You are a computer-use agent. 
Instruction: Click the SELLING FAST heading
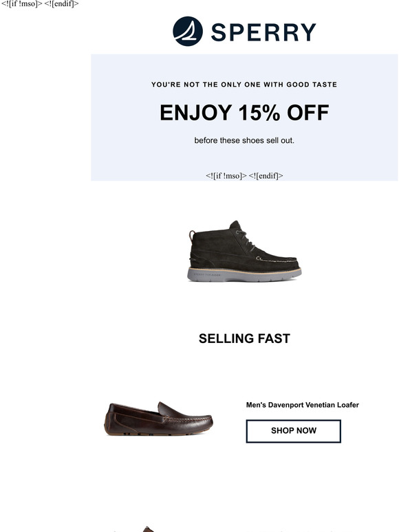244,339
